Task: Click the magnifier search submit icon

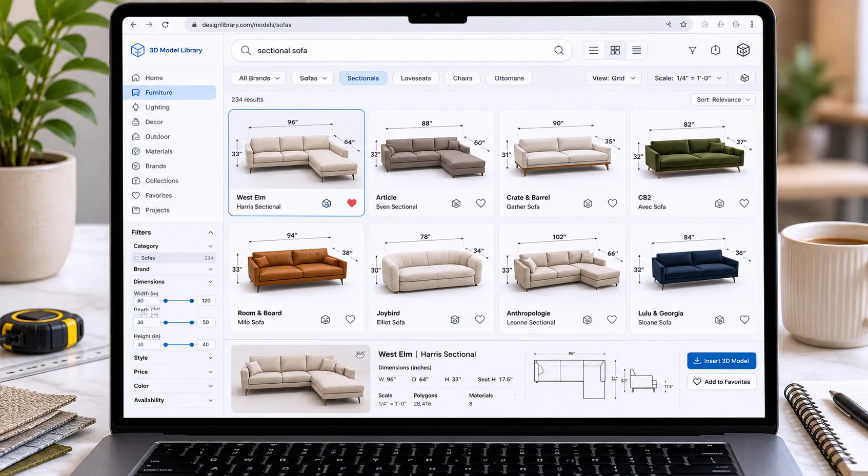Action: (559, 50)
